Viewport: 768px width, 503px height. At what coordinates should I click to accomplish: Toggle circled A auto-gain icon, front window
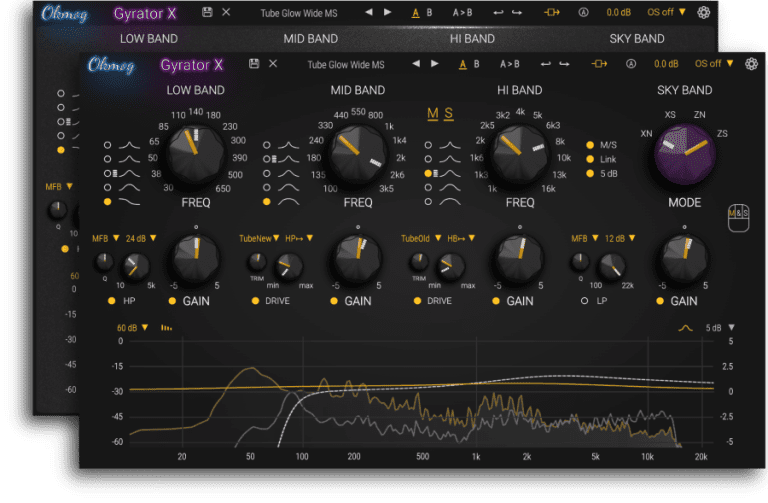(x=631, y=64)
